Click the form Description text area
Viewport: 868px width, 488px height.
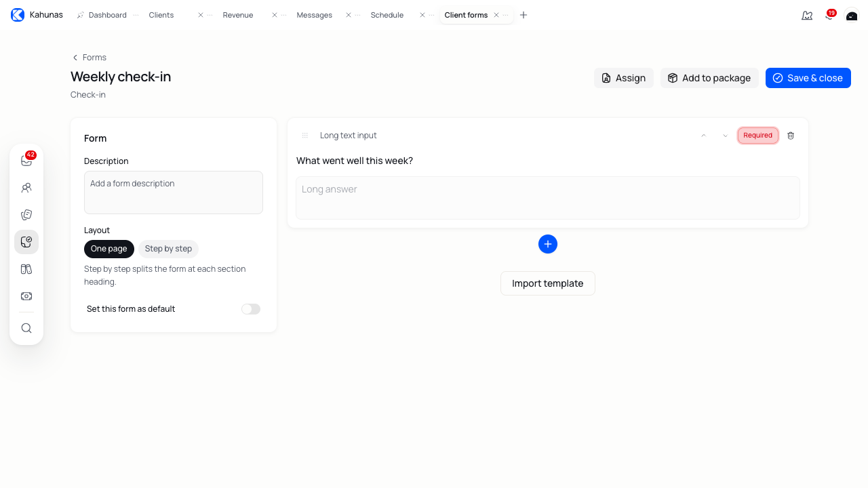tap(174, 192)
